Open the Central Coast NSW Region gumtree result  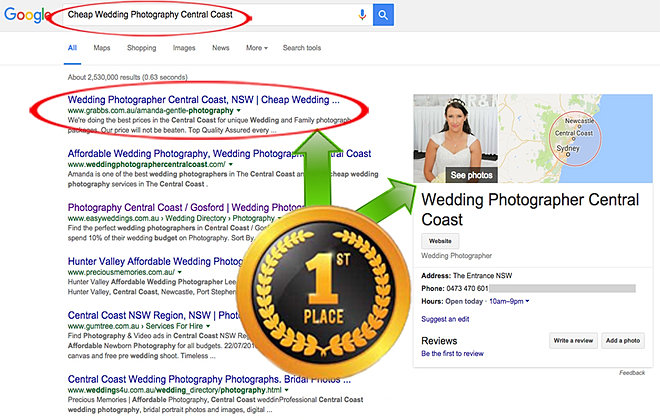point(154,315)
